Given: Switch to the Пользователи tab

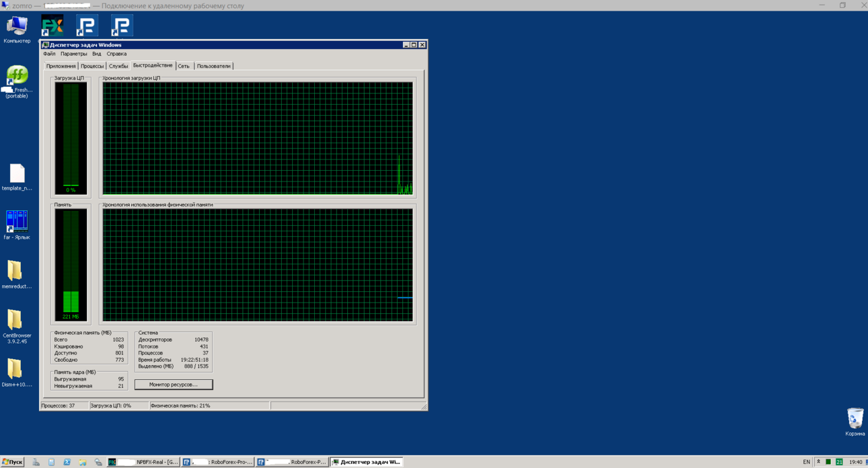Looking at the screenshot, I should [x=214, y=66].
